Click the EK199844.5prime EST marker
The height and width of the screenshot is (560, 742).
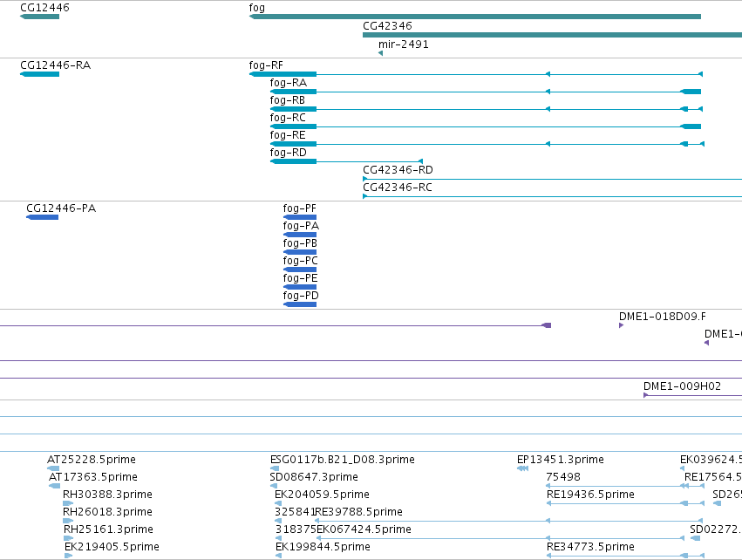(279, 556)
